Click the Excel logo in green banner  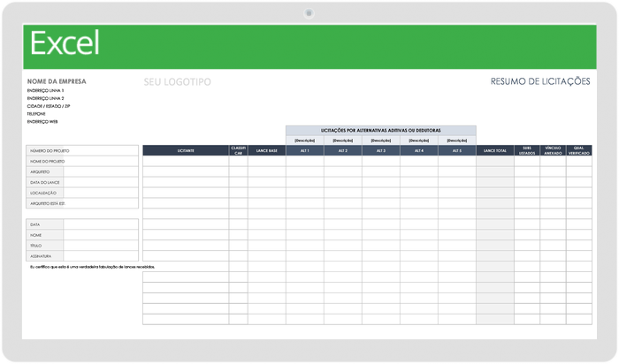(x=65, y=43)
